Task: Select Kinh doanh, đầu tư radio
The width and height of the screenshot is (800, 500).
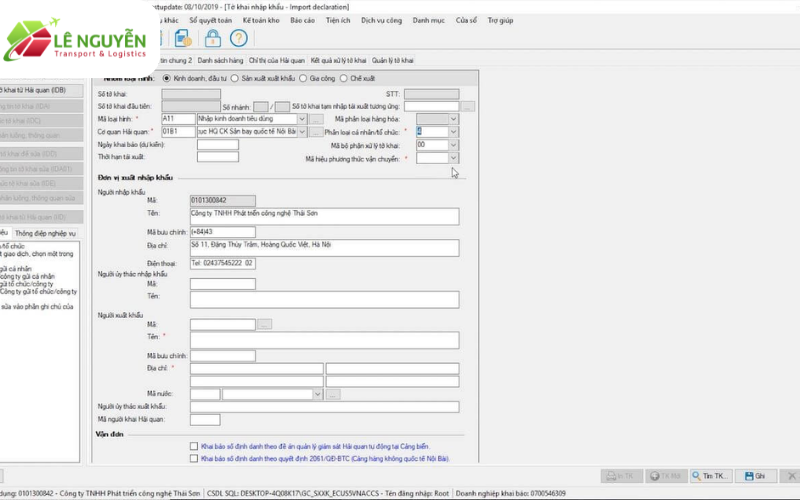Action: point(167,79)
